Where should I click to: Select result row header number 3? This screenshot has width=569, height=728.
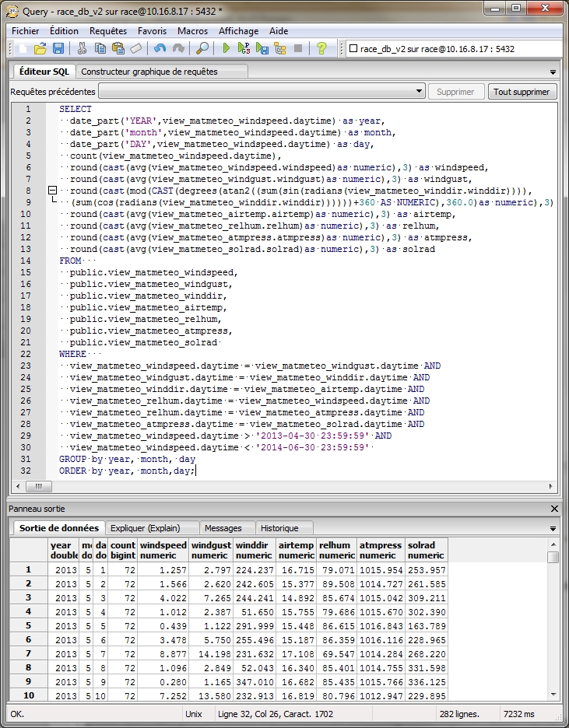pos(28,597)
